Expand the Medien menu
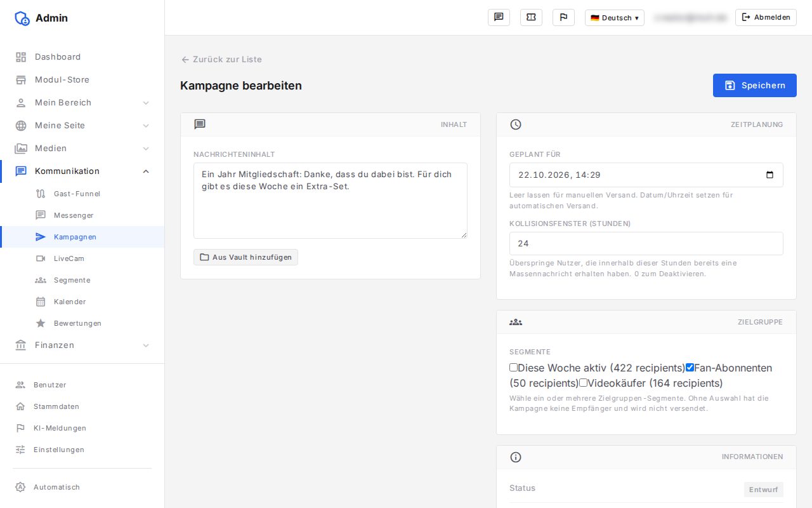Viewport: 812px width, 508px height. [82, 149]
